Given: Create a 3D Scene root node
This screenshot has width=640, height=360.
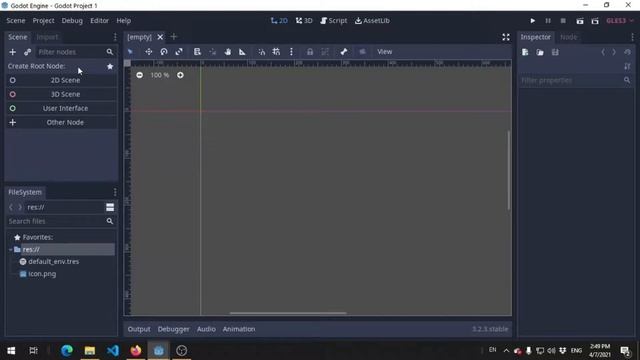Looking at the screenshot, I should tap(62, 94).
